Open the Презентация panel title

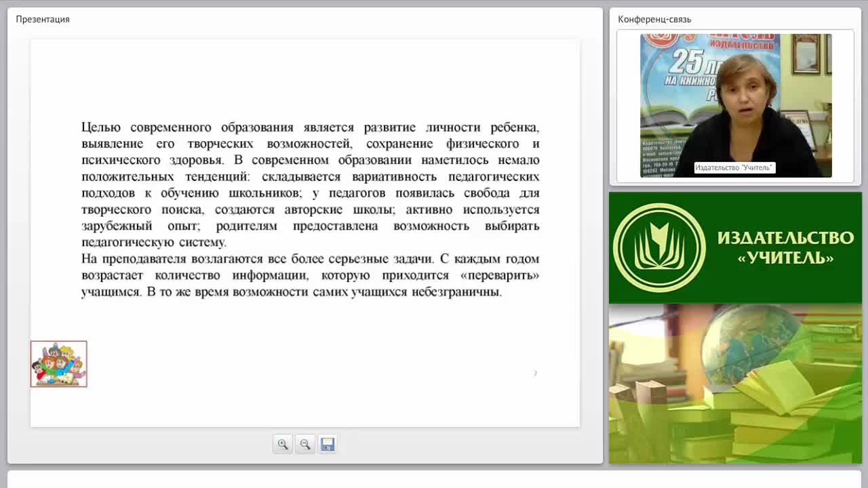coord(43,19)
